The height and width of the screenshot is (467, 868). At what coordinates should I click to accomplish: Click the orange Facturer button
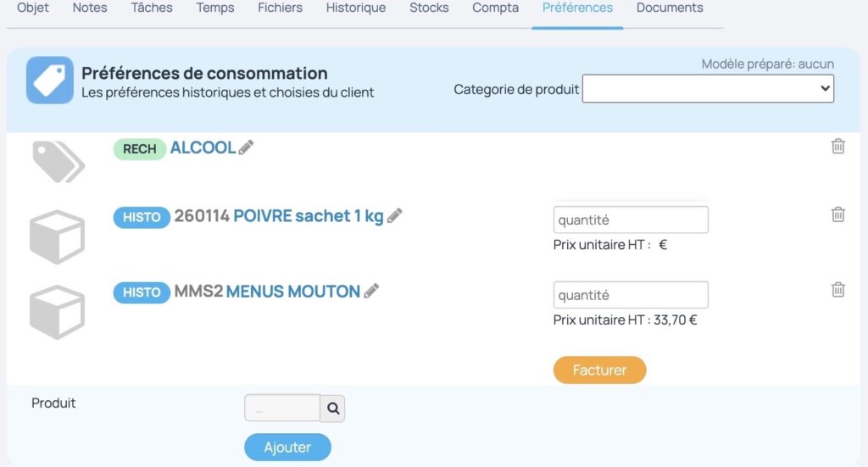coord(599,370)
